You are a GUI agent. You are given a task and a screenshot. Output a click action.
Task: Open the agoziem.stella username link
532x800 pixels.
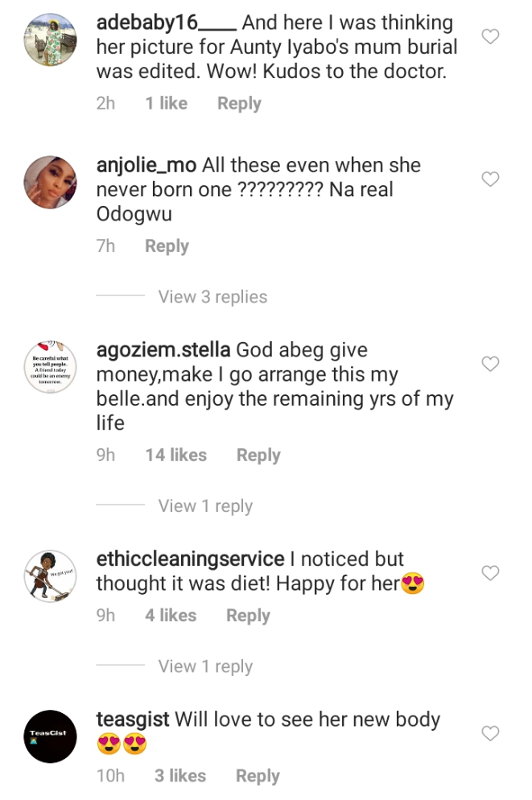tap(163, 351)
